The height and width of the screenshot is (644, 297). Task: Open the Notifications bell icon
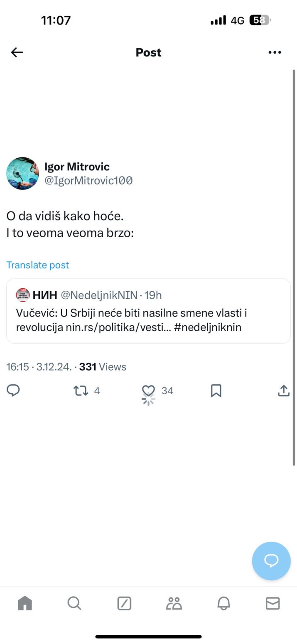(224, 604)
